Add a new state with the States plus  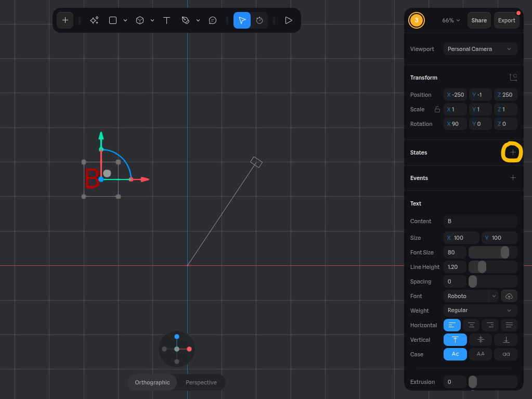point(513,152)
